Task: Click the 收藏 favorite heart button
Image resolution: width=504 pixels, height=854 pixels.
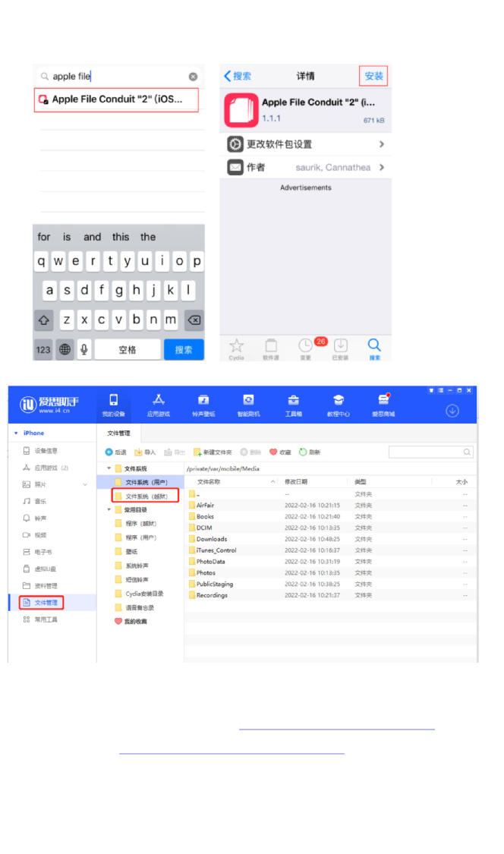Action: [280, 452]
